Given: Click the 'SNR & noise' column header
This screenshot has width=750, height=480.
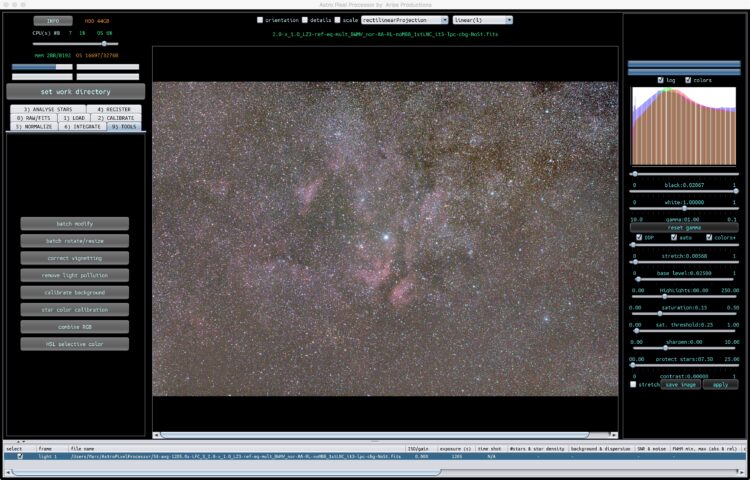Looking at the screenshot, I should [652, 449].
